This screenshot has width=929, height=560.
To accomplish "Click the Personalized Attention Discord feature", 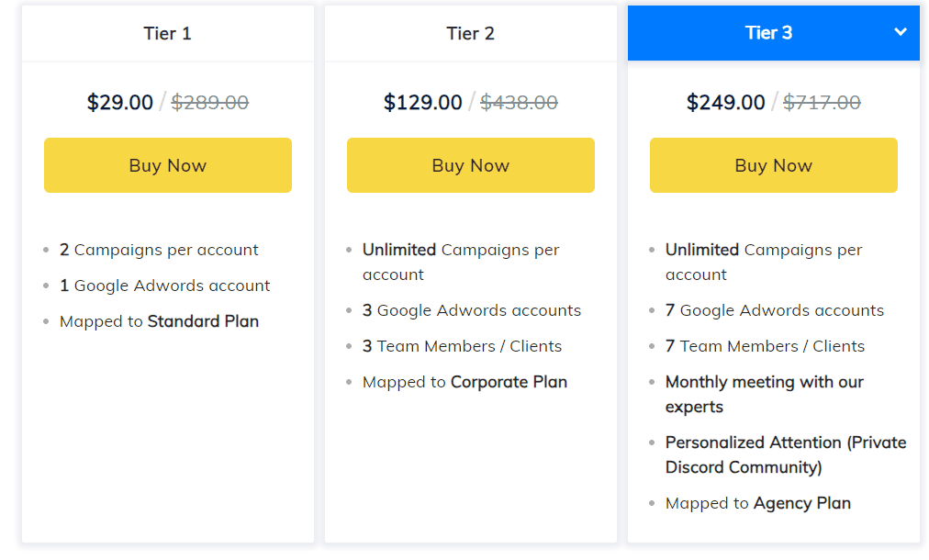I will coord(785,454).
